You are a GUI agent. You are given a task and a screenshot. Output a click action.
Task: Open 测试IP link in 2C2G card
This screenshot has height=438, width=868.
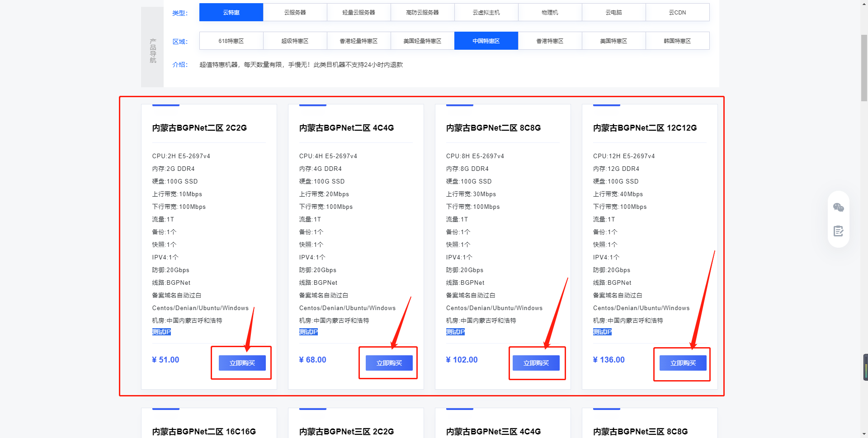(x=161, y=332)
